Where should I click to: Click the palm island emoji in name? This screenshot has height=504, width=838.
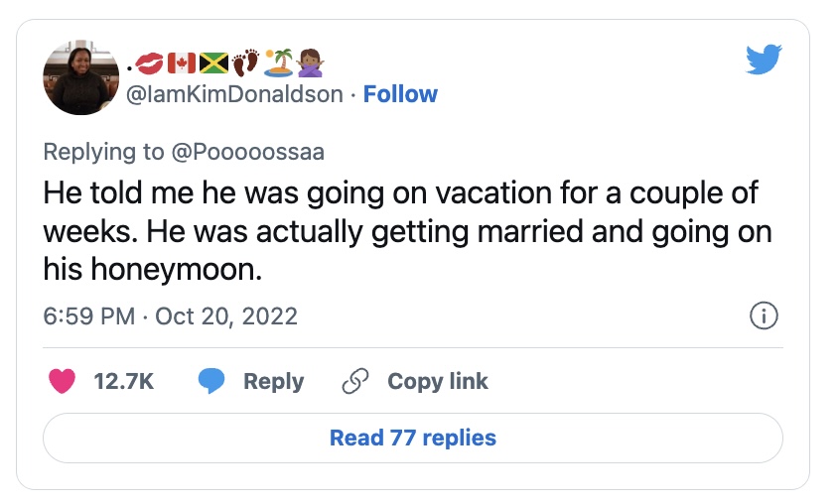pos(276,64)
